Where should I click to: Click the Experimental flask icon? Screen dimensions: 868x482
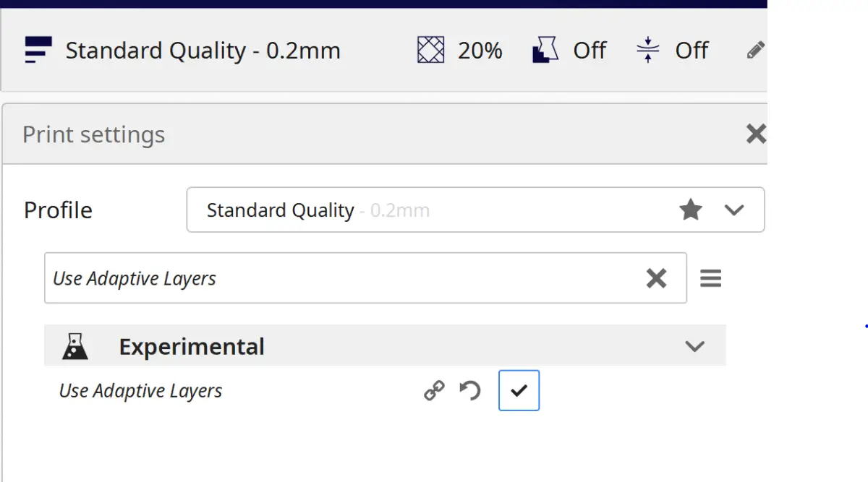pos(75,346)
